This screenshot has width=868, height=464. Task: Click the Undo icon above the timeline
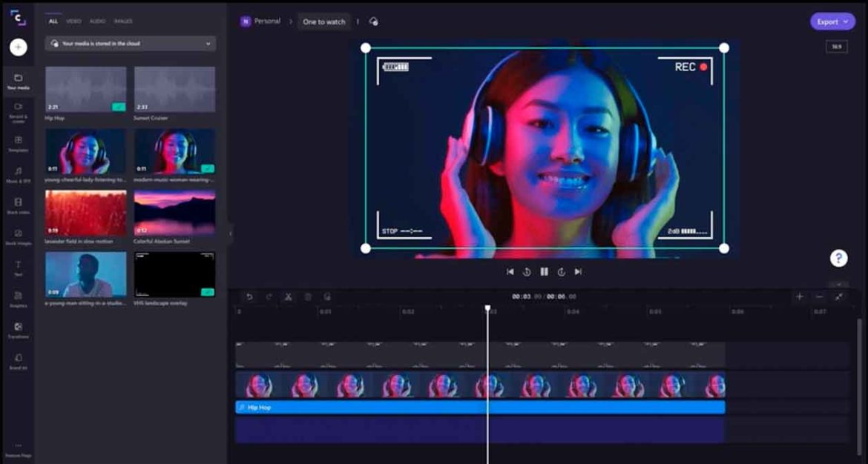pyautogui.click(x=250, y=295)
